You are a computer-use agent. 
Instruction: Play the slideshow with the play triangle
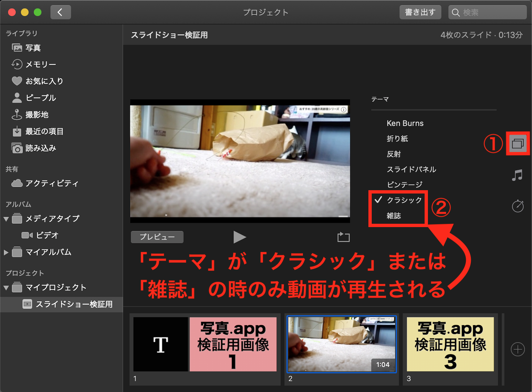point(239,237)
